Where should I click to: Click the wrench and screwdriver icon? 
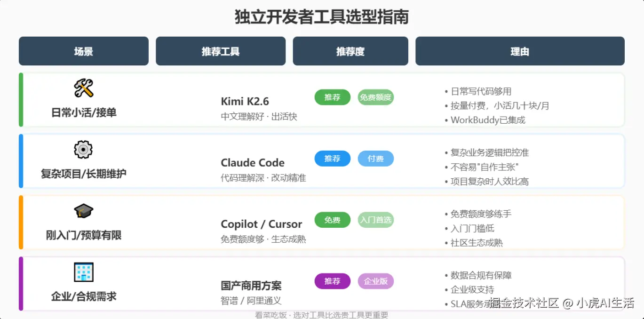coord(84,88)
